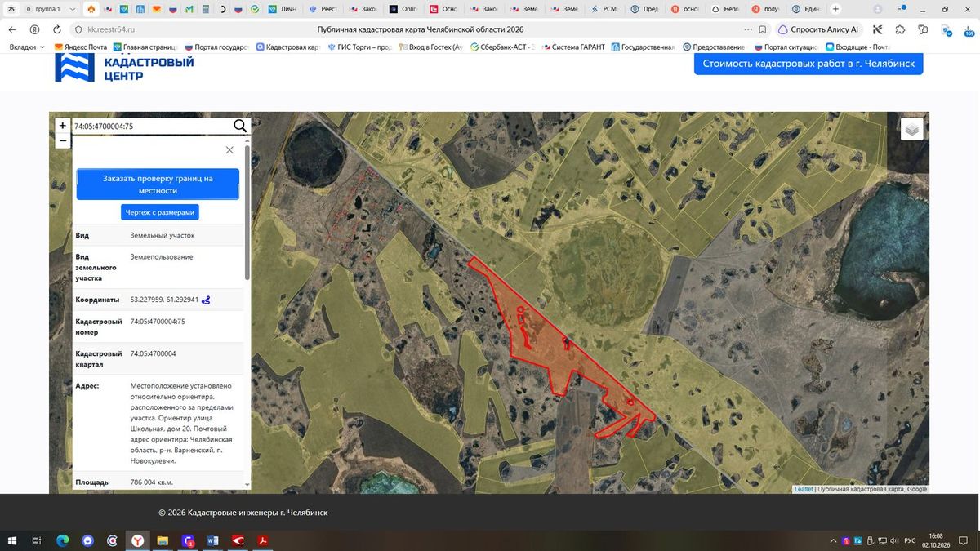Switch to the 'Един' browser tab
This screenshot has height=551, width=980.
click(807, 9)
